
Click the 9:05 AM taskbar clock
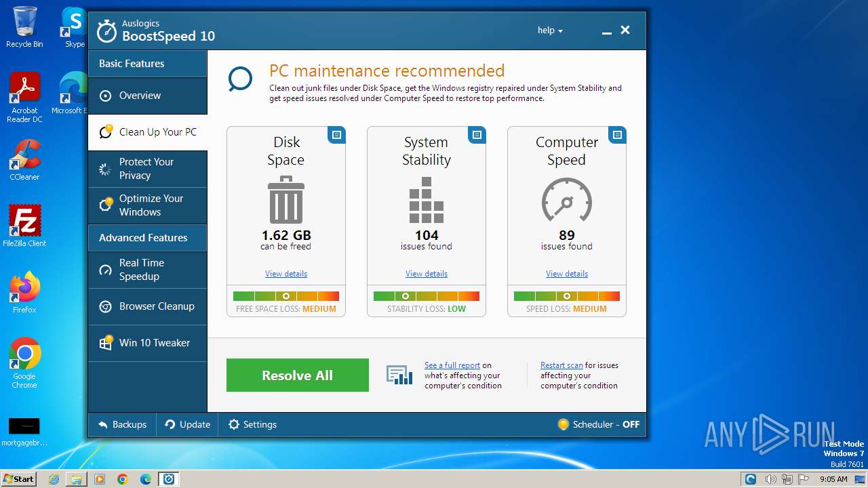click(x=833, y=479)
